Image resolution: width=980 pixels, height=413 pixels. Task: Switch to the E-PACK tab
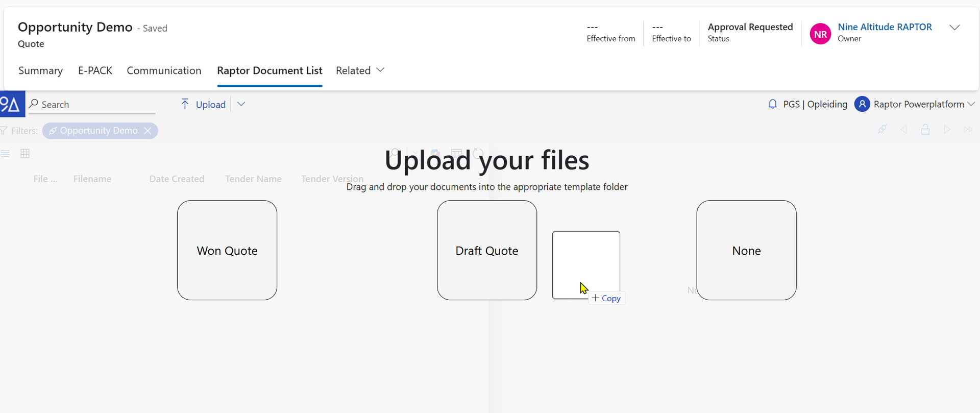pos(95,70)
